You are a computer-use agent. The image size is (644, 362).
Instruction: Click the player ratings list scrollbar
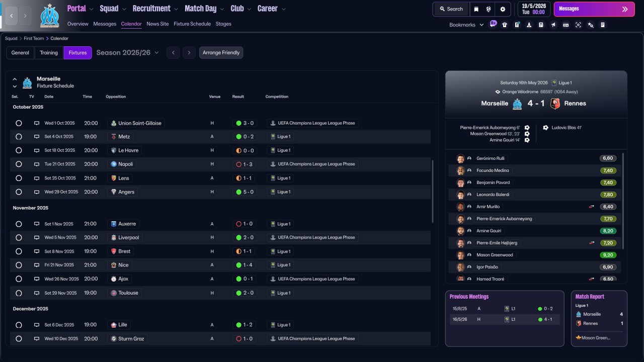pos(622,201)
